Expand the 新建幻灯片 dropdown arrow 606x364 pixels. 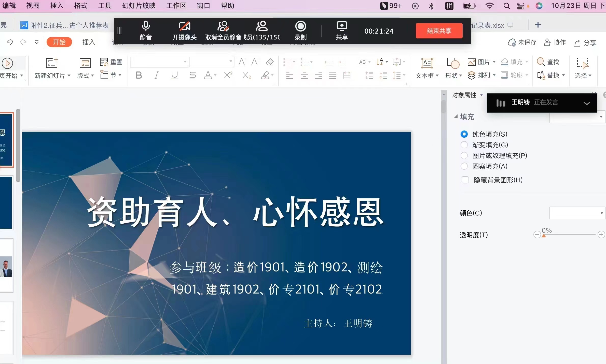point(69,76)
